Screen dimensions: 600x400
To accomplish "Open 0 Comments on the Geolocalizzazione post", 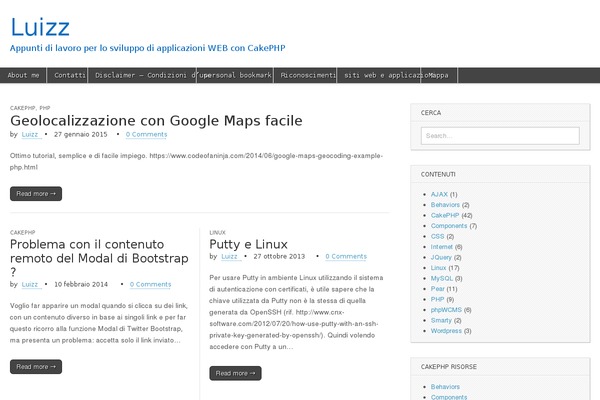I will coord(147,134).
